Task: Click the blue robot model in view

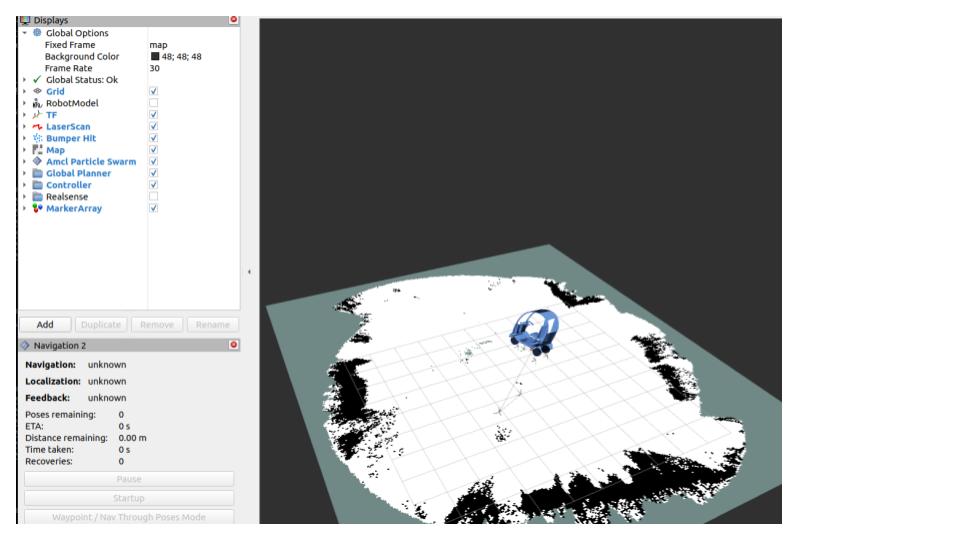Action: pos(534,331)
